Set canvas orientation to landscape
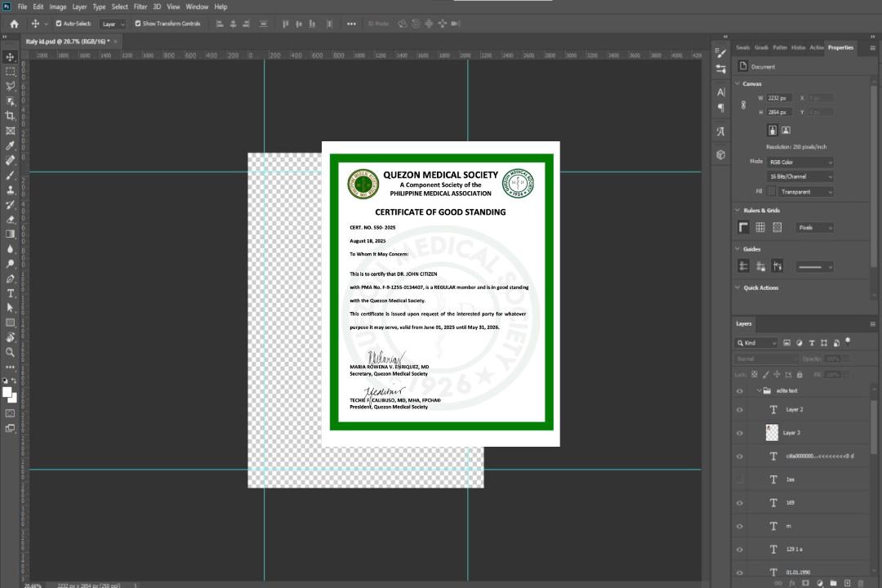Screen dimensions: 882x588 click(786, 131)
